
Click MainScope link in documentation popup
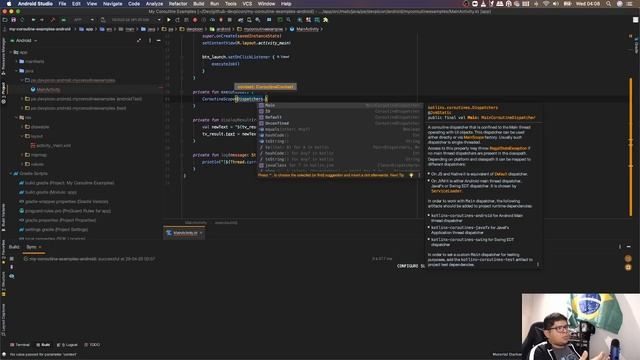click(473, 138)
